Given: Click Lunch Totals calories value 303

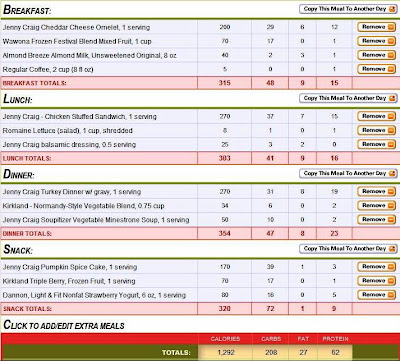Looking at the screenshot, I should tap(225, 158).
